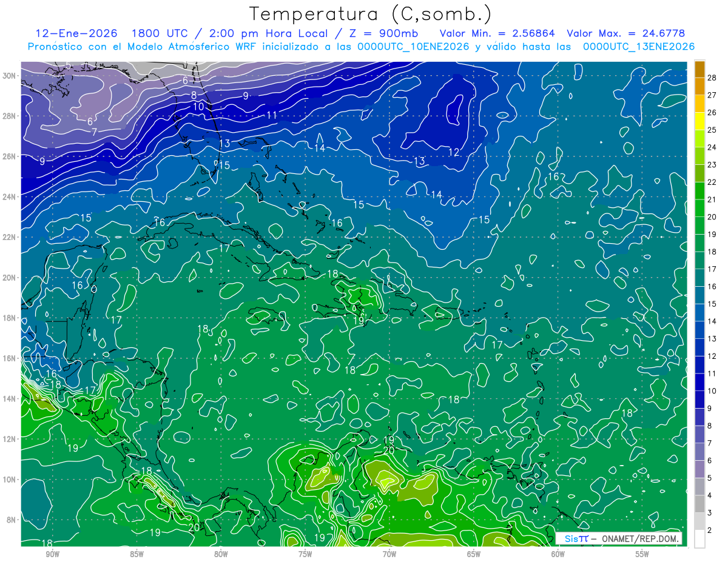Click the latitude axis label '20N'
Viewport: 728px width, 562px height.
point(10,277)
